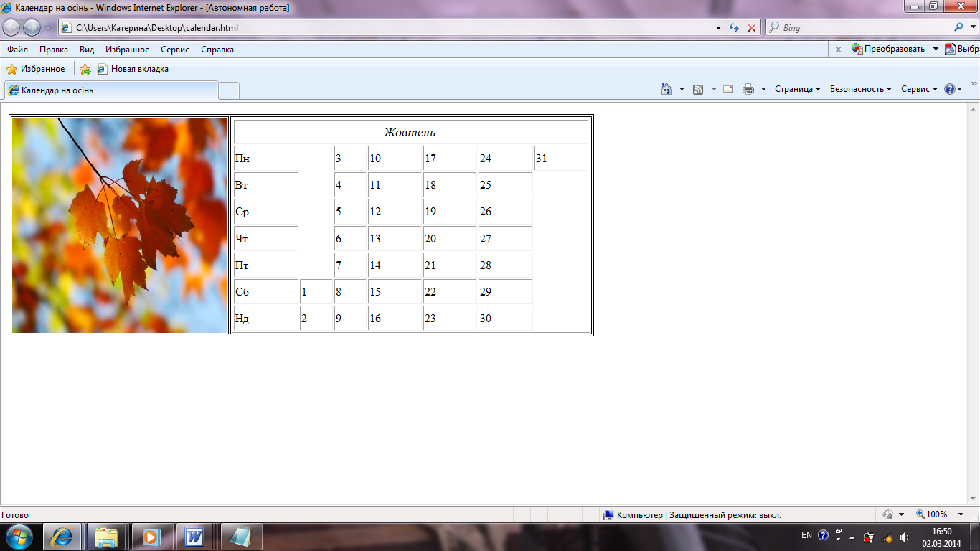980x551 pixels.
Task: Open the Сервис command bar menu
Action: (x=919, y=89)
